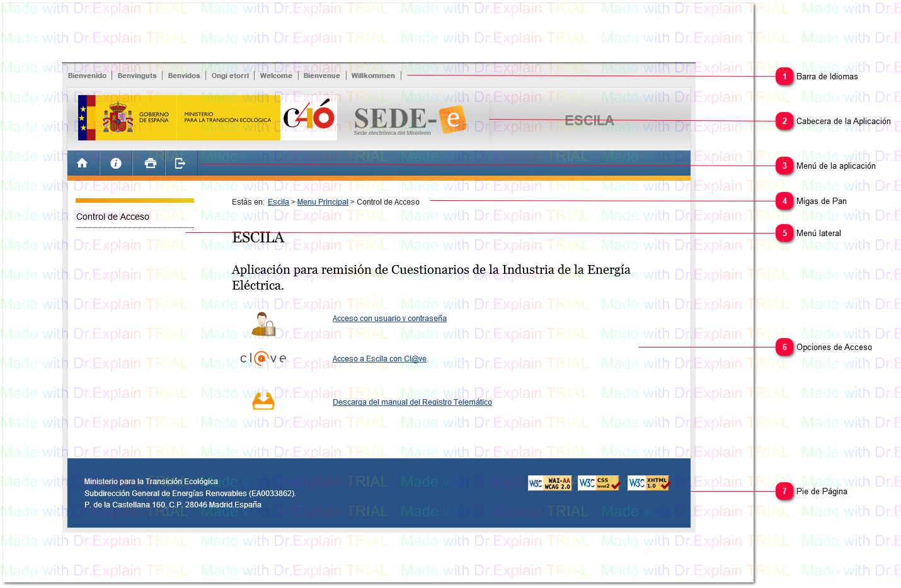The width and height of the screenshot is (901, 588).
Task: Select the user with padlock access icon
Action: point(264,322)
